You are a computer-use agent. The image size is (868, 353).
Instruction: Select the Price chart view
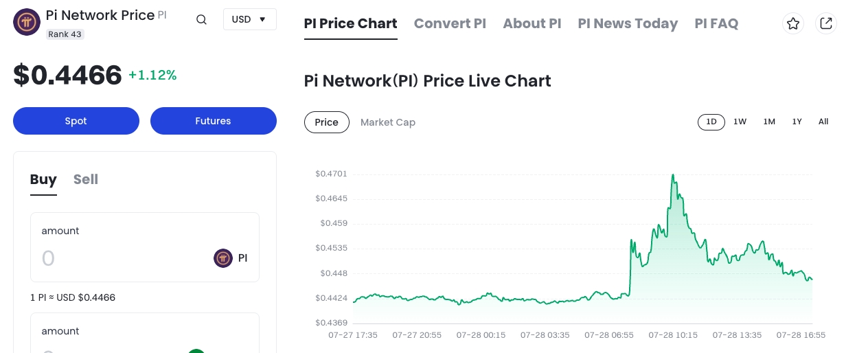[x=326, y=122]
